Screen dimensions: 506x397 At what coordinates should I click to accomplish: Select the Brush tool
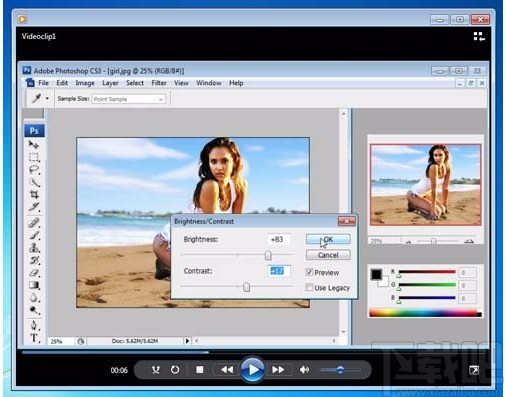34,235
